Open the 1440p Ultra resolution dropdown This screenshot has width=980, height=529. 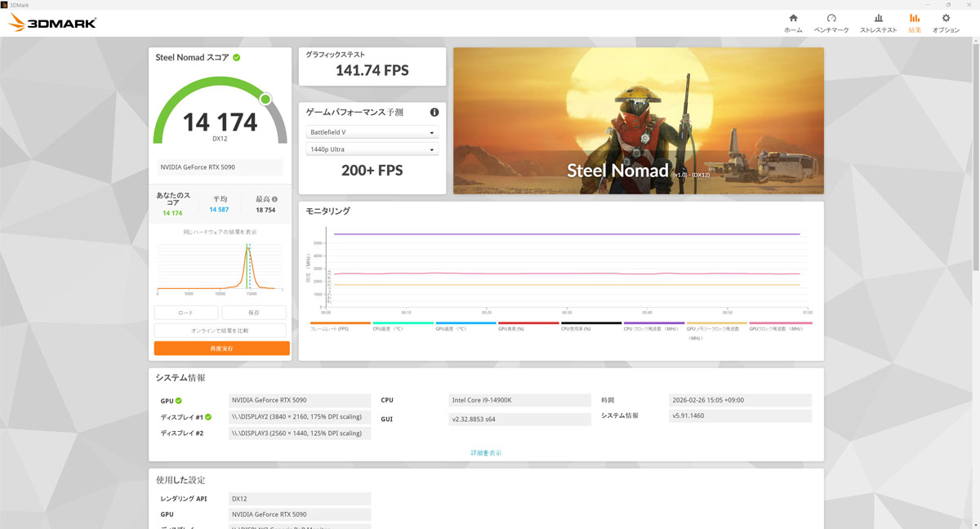point(372,149)
